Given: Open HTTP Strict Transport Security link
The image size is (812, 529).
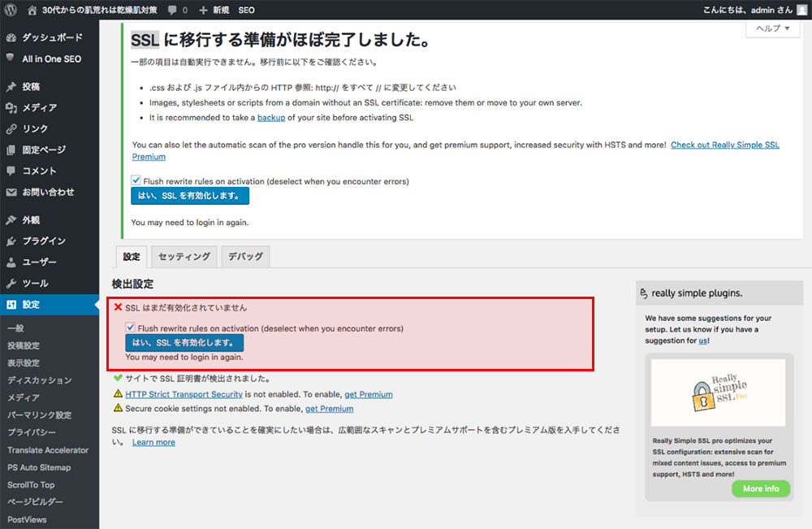Looking at the screenshot, I should [x=184, y=394].
